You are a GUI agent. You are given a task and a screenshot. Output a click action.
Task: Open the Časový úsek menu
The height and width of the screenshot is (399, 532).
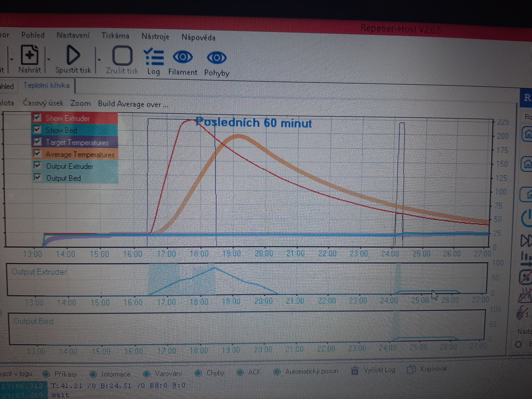coord(43,103)
